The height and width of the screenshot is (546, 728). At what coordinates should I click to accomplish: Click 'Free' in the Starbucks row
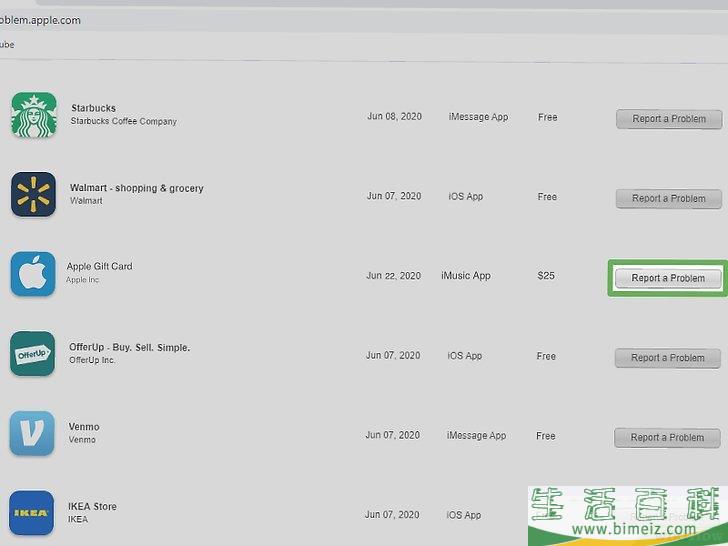click(547, 117)
